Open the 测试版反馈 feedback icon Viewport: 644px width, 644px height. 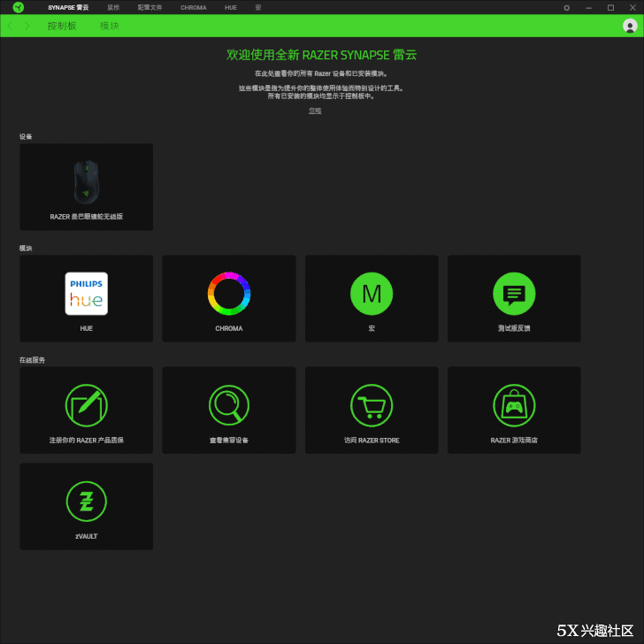point(514,294)
